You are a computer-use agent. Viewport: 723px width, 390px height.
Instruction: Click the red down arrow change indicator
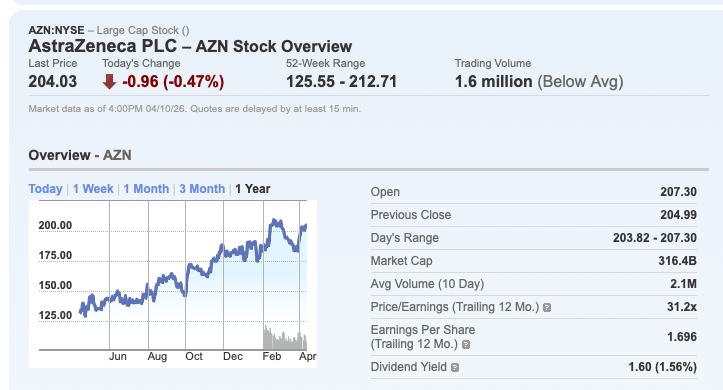coord(109,82)
